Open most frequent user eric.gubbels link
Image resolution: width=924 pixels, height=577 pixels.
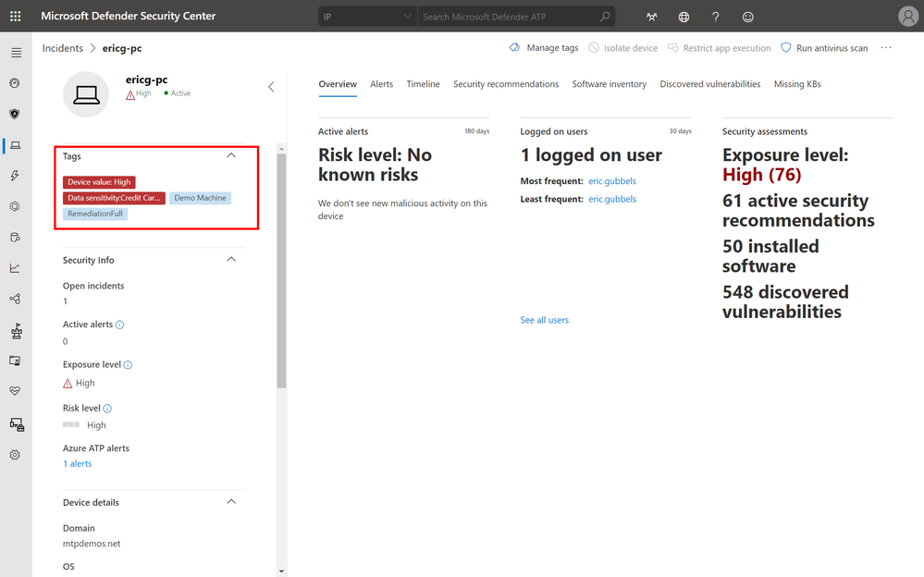tap(612, 181)
